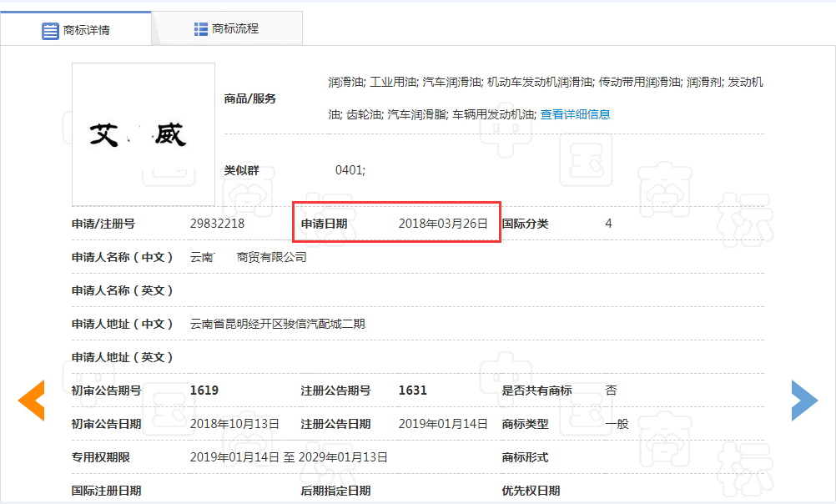Screen dimensions: 836x504
Task: Open the 查看详细信息 link
Action: click(x=575, y=114)
